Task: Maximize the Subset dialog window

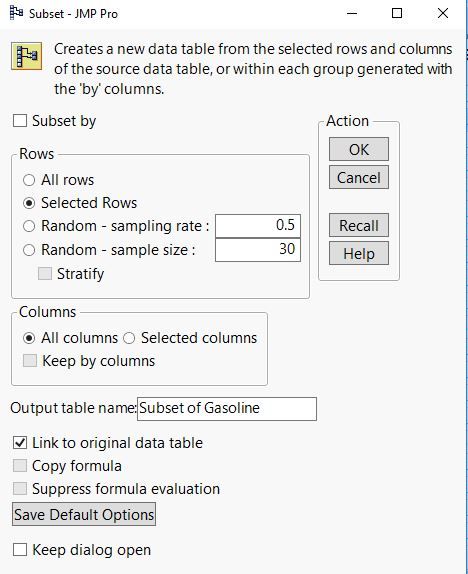Action: 397,14
